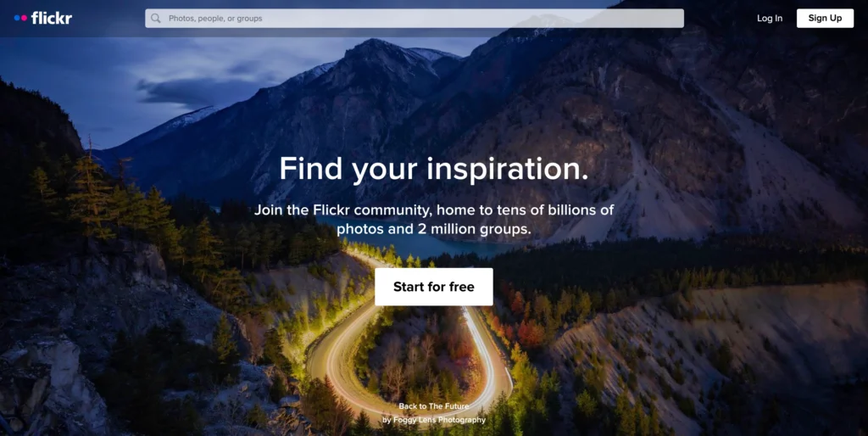Click the empty header area beside Log In
The width and height of the screenshot is (868, 436).
pyautogui.click(x=720, y=19)
